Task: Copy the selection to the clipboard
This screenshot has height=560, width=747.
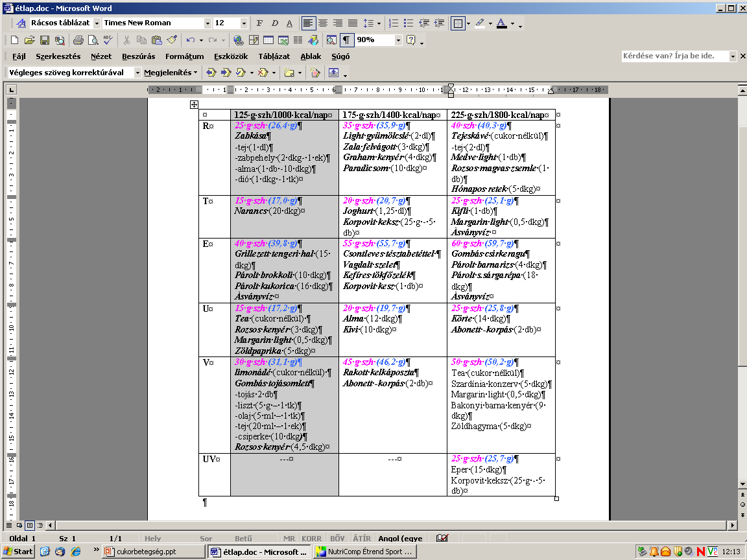Action: tap(141, 40)
